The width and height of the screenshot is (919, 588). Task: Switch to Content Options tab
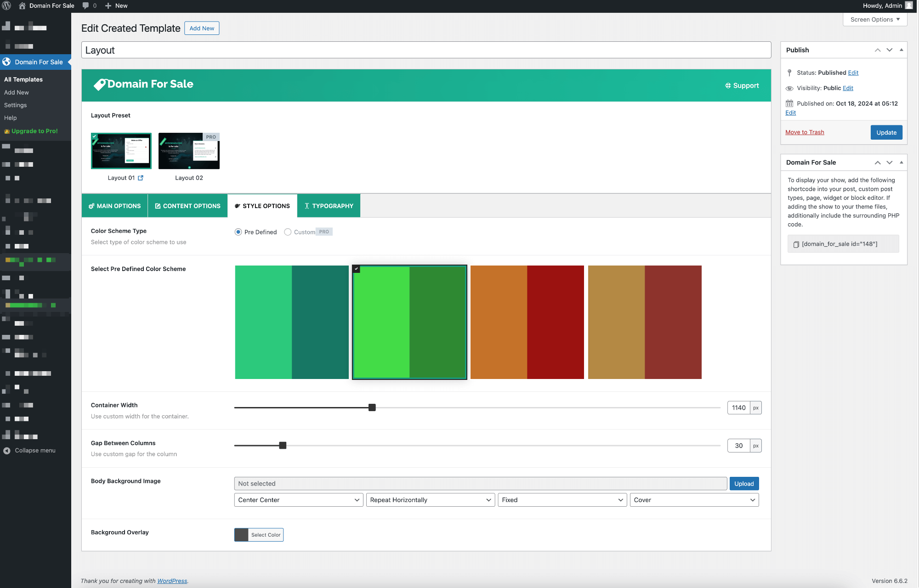click(187, 206)
